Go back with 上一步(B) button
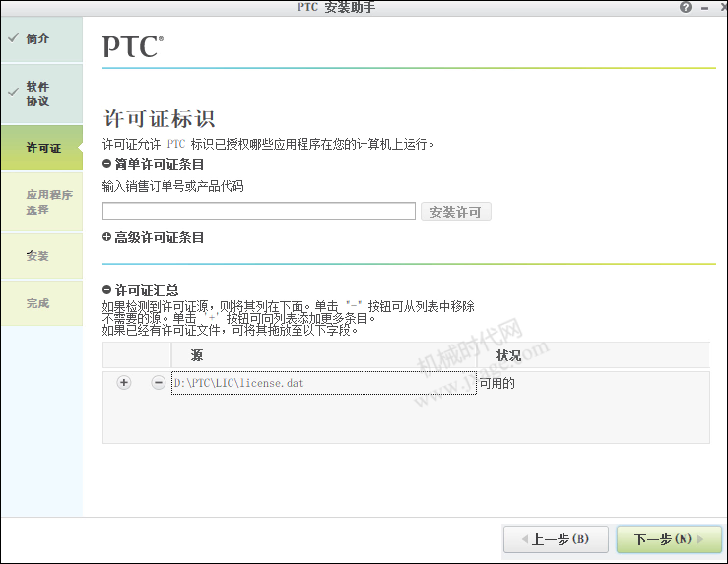Screen dimensions: 728x564 pos(556,539)
